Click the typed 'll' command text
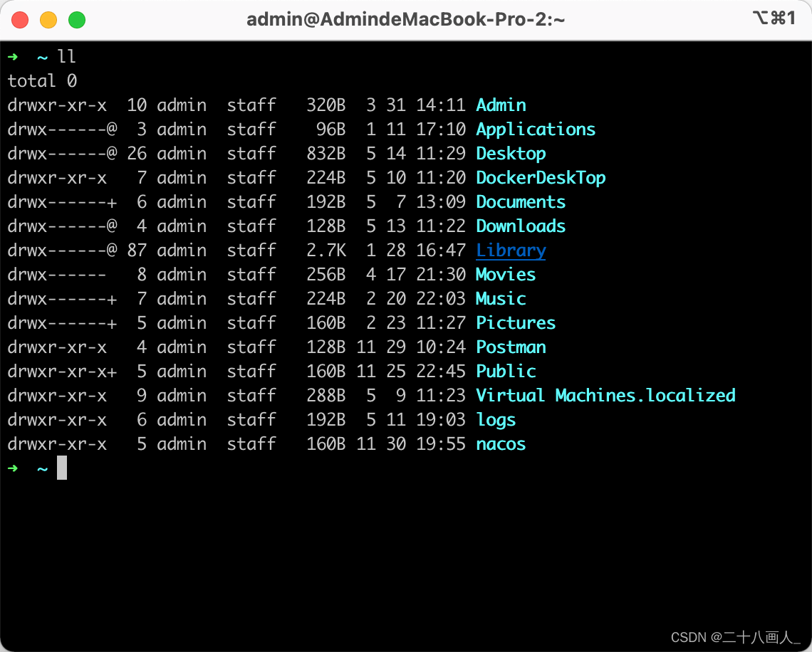 click(x=66, y=56)
